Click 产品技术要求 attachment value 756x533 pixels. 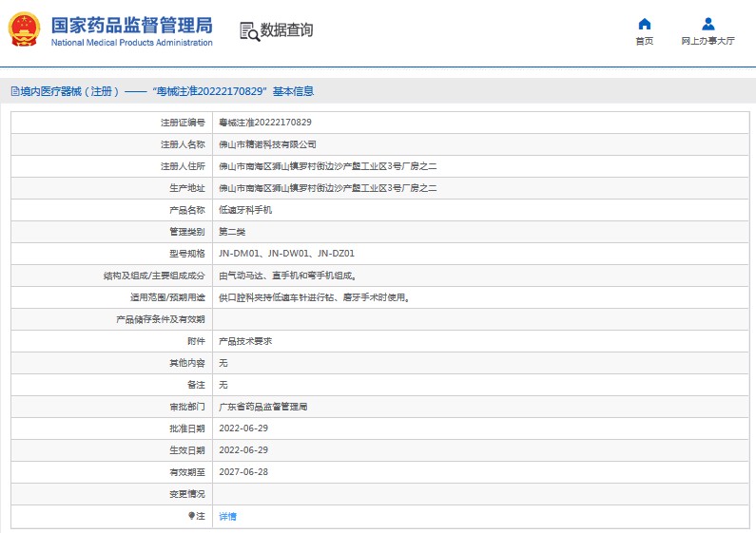[x=245, y=341]
